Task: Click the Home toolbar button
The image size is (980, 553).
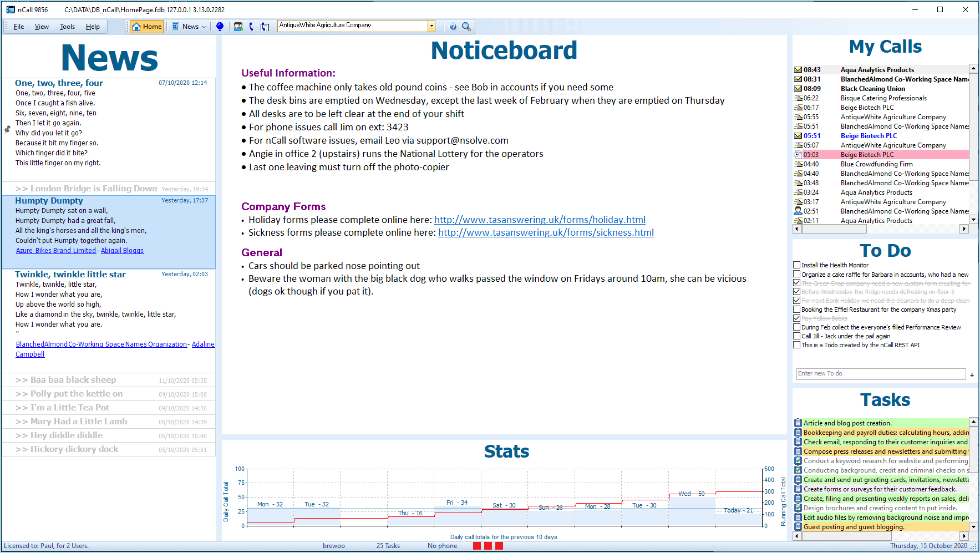Action: (147, 26)
